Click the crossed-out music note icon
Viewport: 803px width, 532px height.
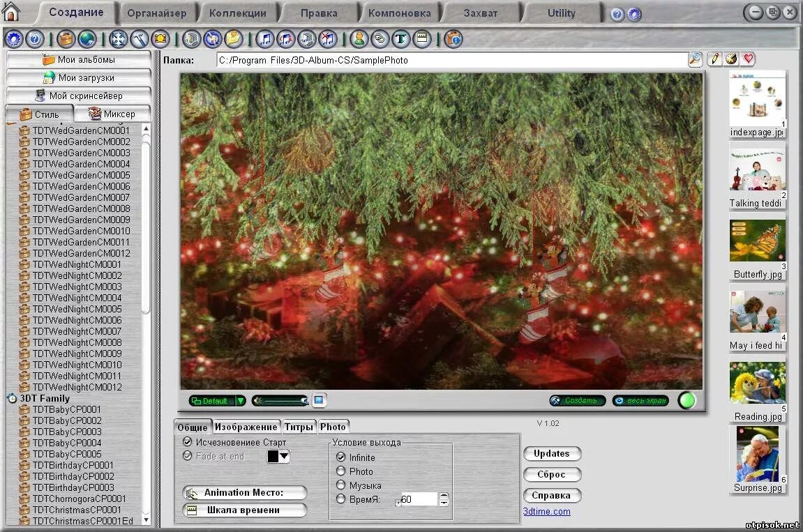coord(328,39)
